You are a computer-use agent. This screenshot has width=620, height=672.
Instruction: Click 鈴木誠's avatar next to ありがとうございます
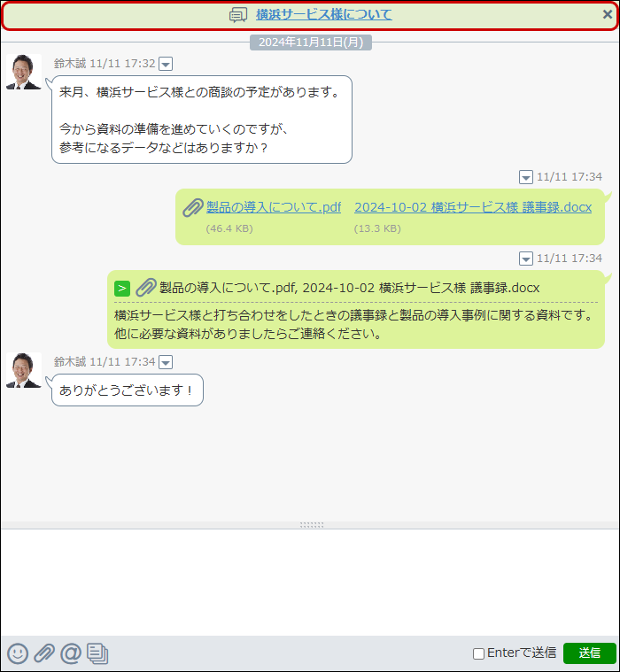(x=24, y=370)
